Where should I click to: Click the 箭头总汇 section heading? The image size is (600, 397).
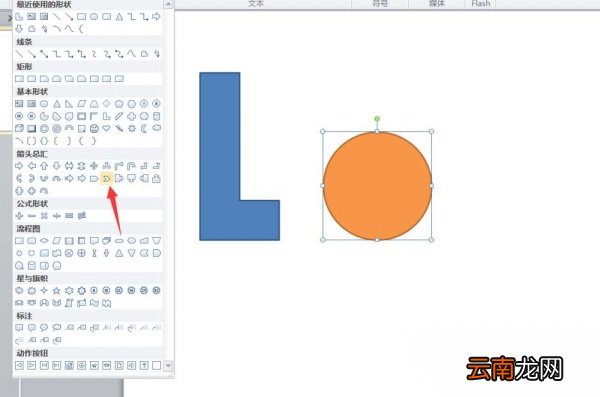click(x=32, y=154)
